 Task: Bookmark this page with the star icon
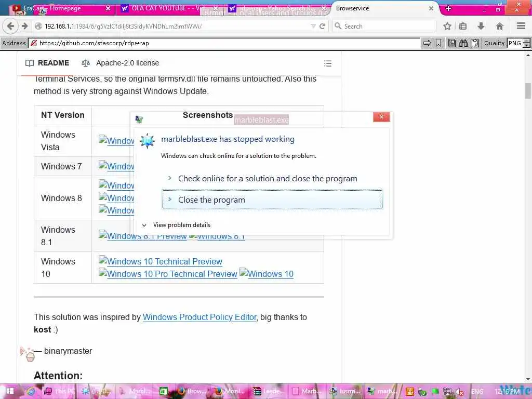447,26
